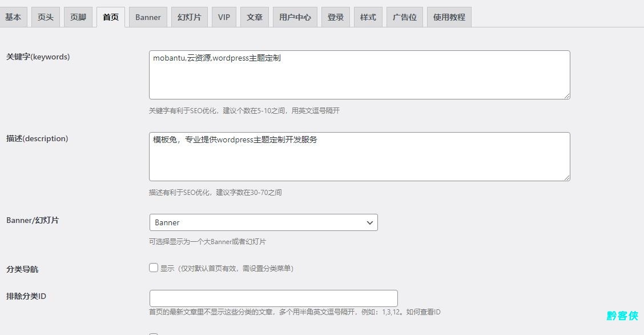644x335 pixels.
Task: Open the 文章 tab
Action: (x=255, y=17)
